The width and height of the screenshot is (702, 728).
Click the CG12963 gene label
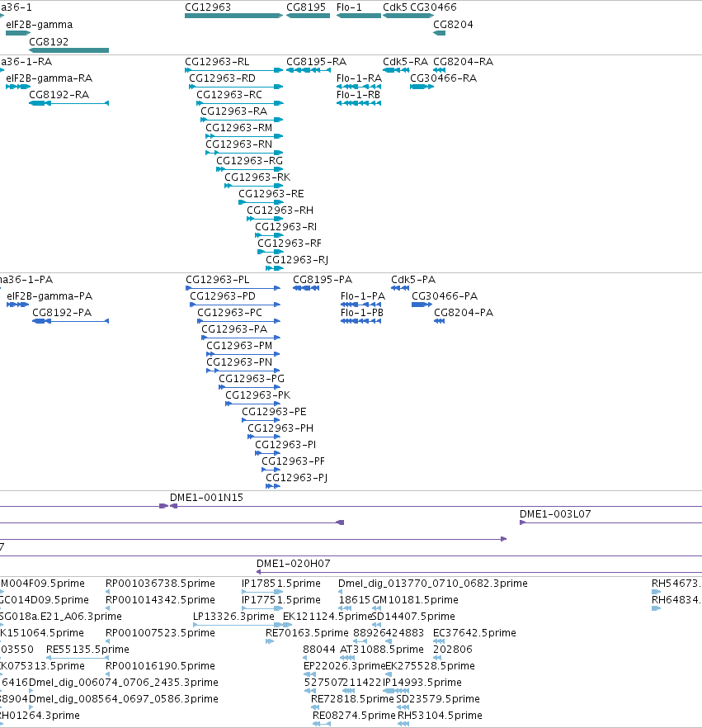(x=207, y=7)
